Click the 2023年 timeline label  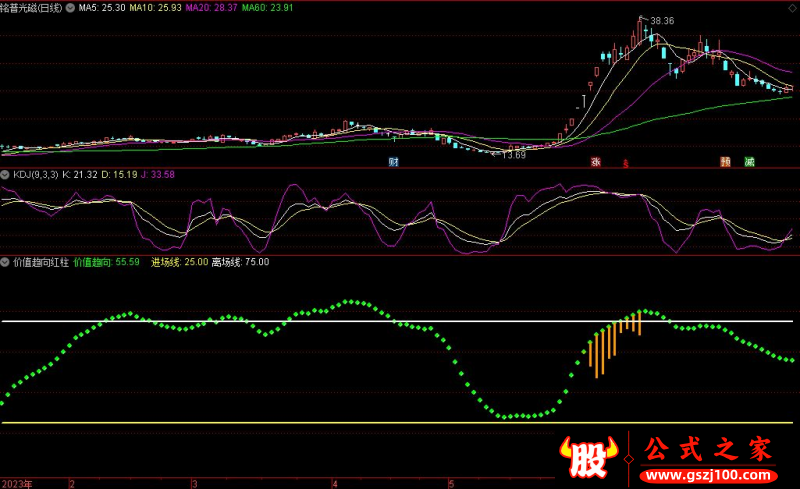[16, 483]
